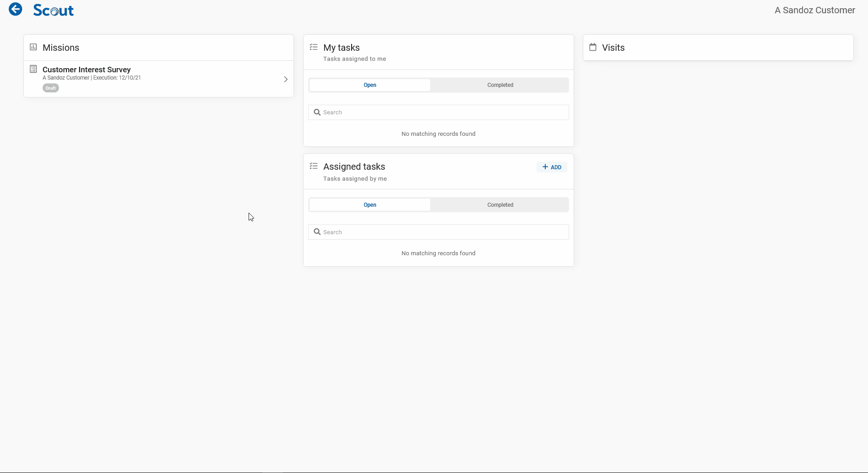Show Completed tab under Assigned tasks
Screen dimensions: 868x473
500,205
